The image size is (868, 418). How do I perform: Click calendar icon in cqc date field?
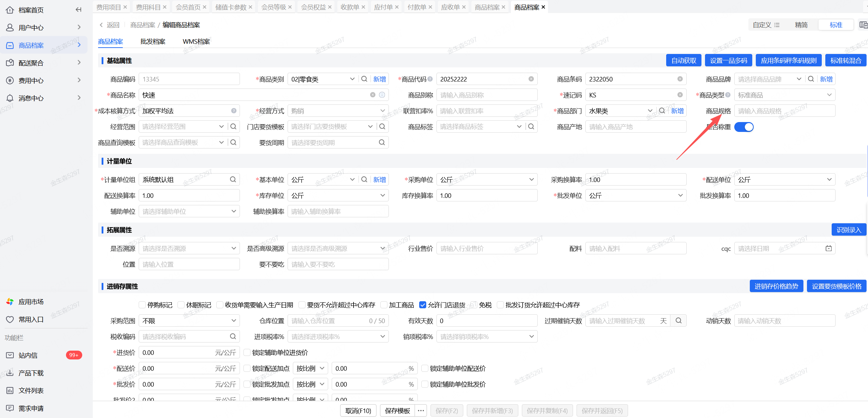(828, 248)
